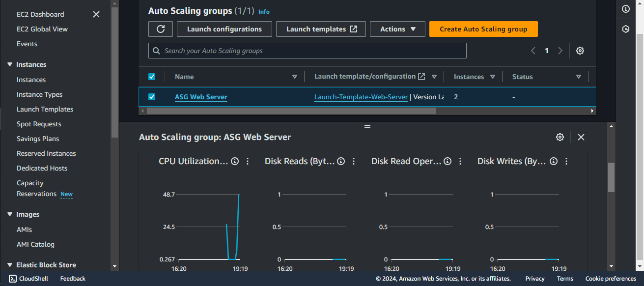Viewport: 644px width, 286px height.
Task: Navigate to Instance Types
Action: coord(39,94)
